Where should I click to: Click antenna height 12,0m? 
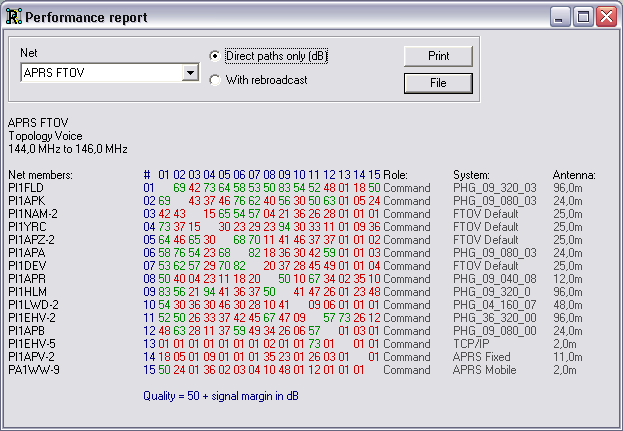point(568,279)
